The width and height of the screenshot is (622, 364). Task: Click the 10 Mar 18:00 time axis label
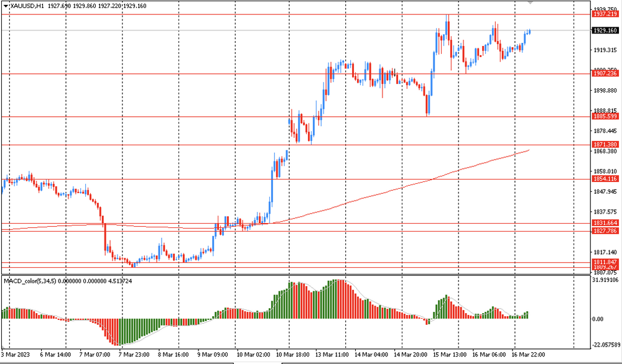293,354
